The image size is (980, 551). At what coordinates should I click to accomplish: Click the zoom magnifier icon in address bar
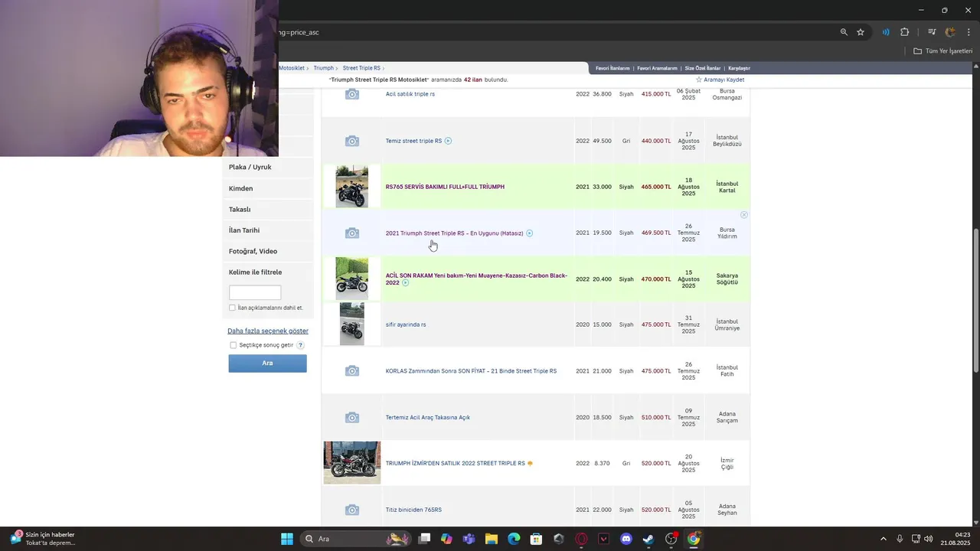pos(844,32)
